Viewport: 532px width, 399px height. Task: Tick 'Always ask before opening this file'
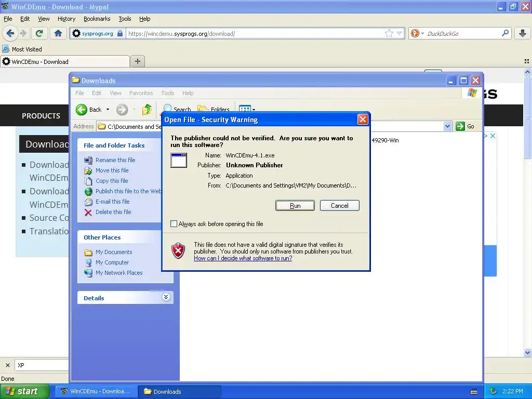click(174, 223)
